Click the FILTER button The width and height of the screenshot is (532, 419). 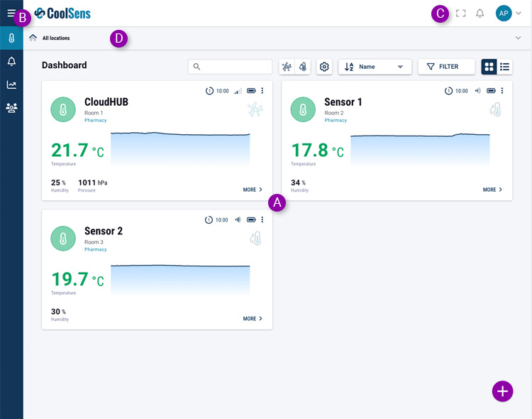(446, 67)
